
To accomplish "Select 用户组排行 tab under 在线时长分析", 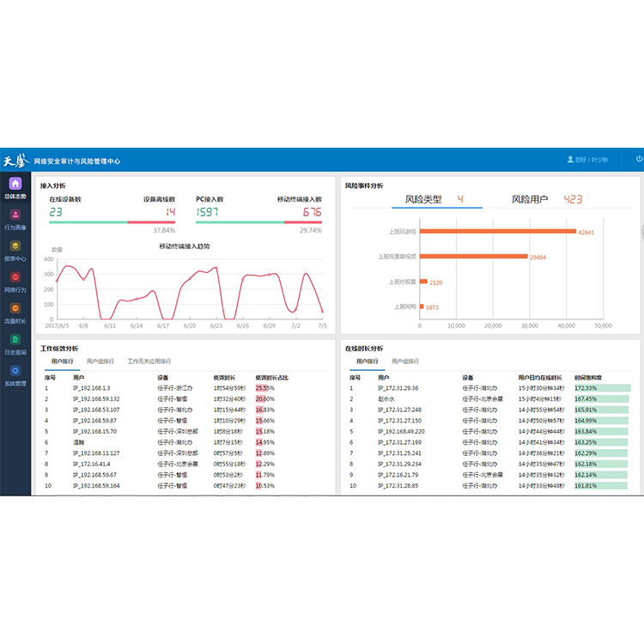I will [x=405, y=361].
